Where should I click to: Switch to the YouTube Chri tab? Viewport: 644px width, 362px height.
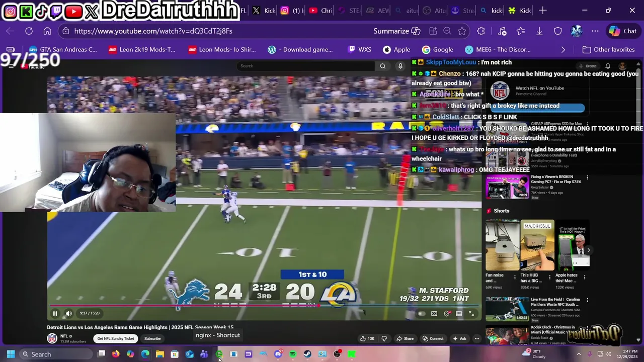320,10
